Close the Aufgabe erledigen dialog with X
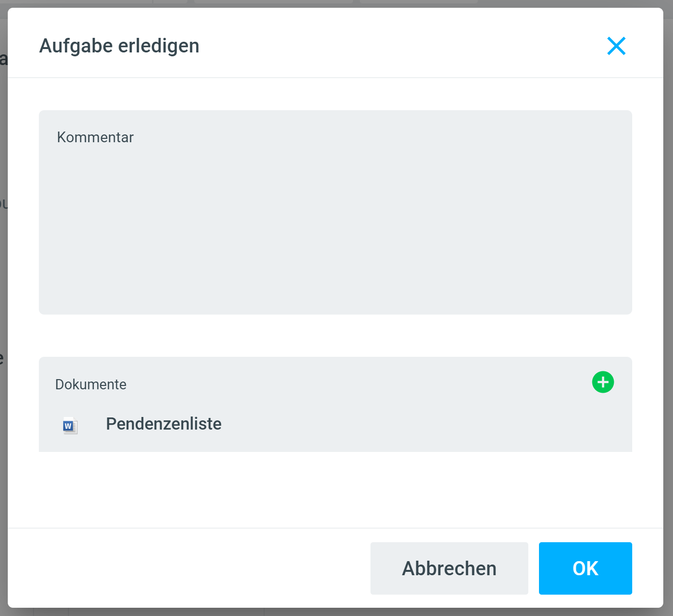 (x=616, y=46)
